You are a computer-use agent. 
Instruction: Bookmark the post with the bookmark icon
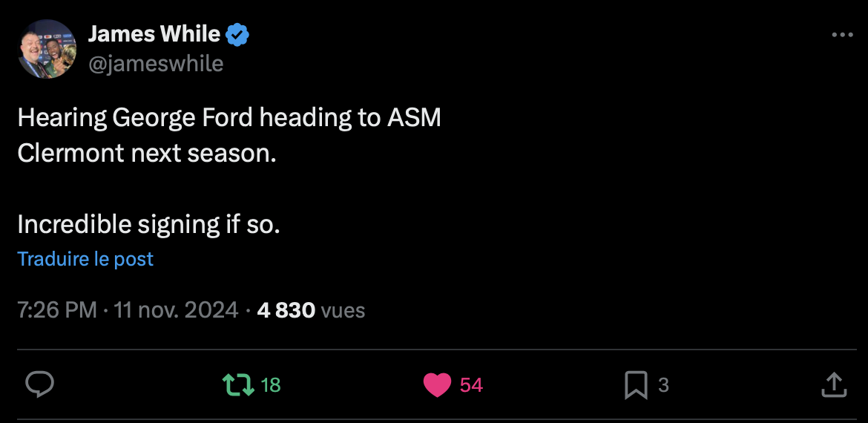[636, 384]
